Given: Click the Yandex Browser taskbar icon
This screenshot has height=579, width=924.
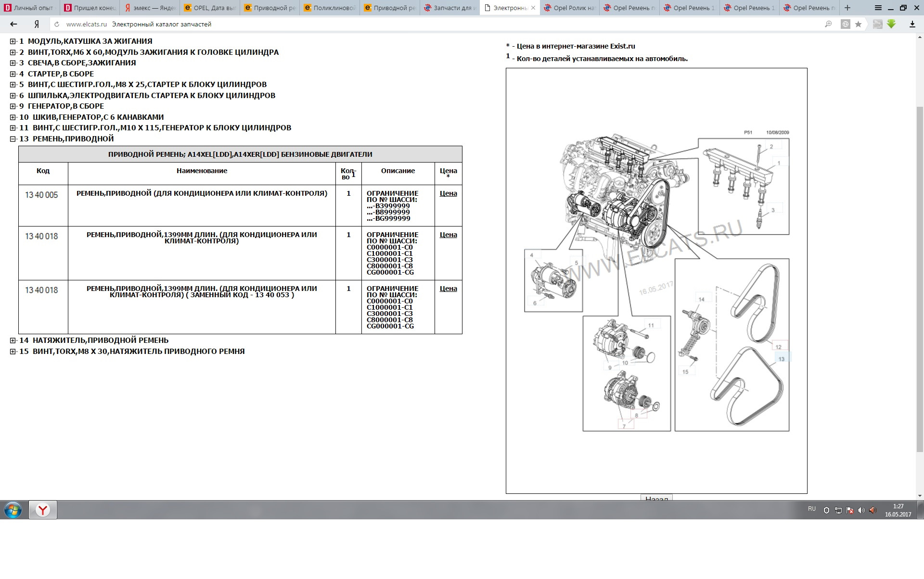Looking at the screenshot, I should 43,510.
